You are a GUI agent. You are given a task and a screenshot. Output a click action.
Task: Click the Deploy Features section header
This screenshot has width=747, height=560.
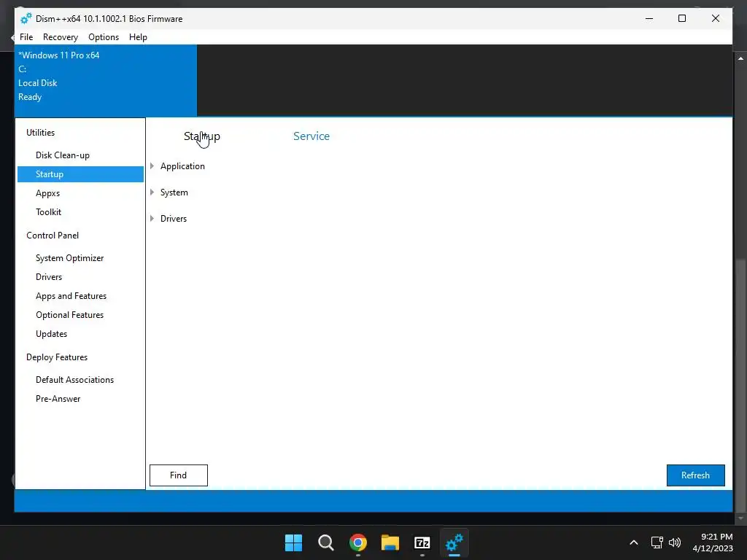point(57,357)
